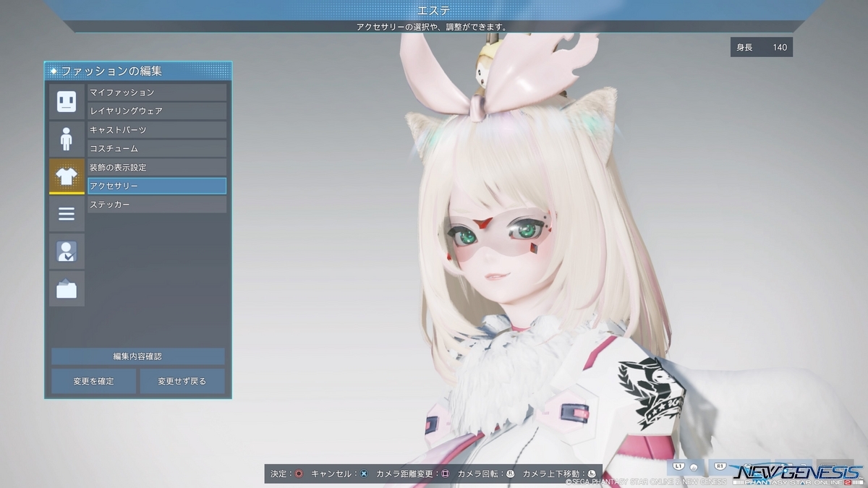The height and width of the screenshot is (488, 868).
Task: Open the character profile category icon
Action: tap(67, 252)
